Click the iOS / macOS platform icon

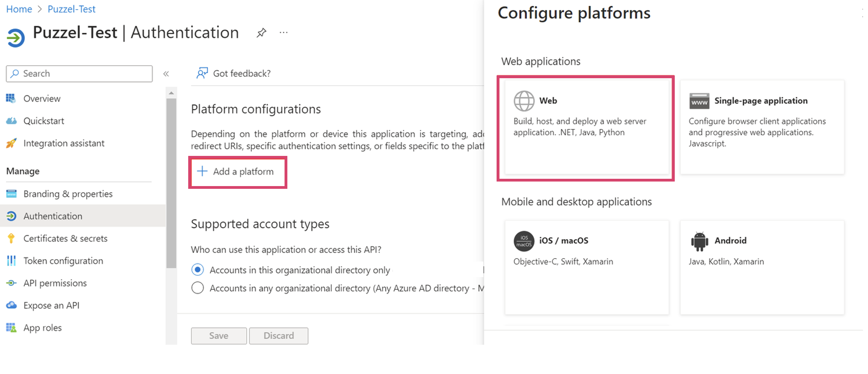coord(524,241)
